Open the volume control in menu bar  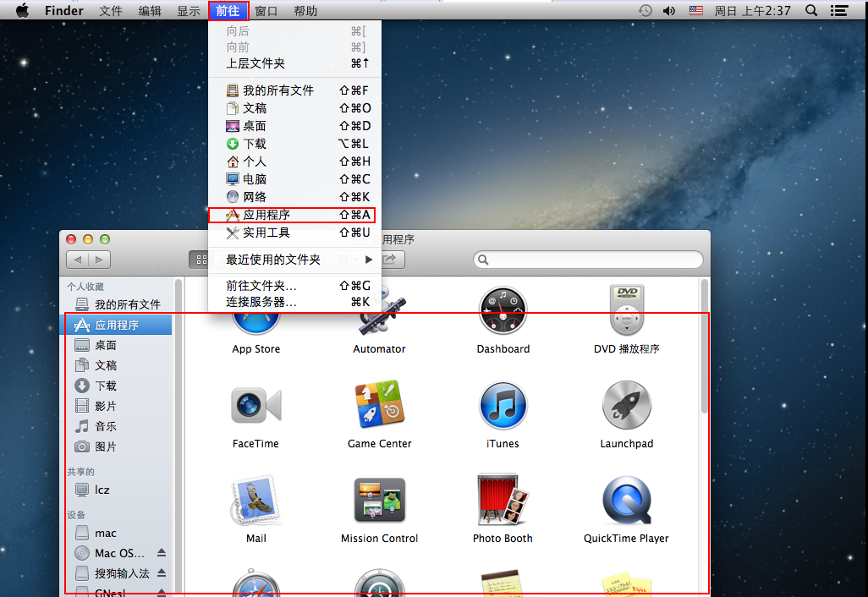point(669,11)
